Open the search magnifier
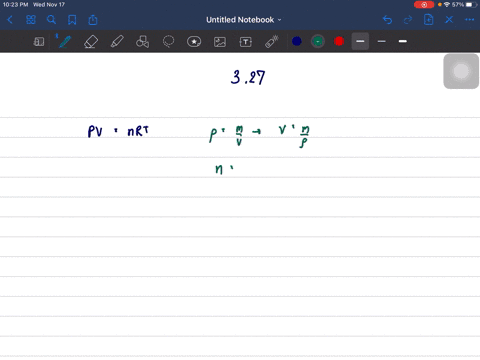The image size is (480, 360). click(51, 20)
